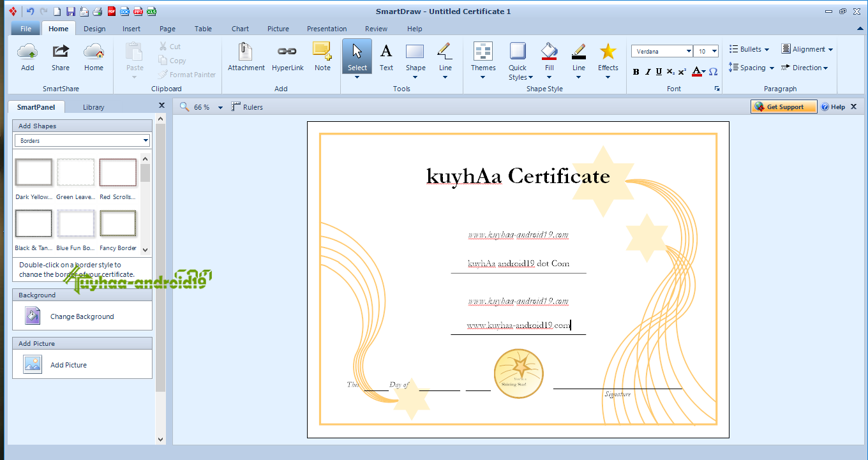Select the Dark Yellow border thumbnail

point(33,172)
